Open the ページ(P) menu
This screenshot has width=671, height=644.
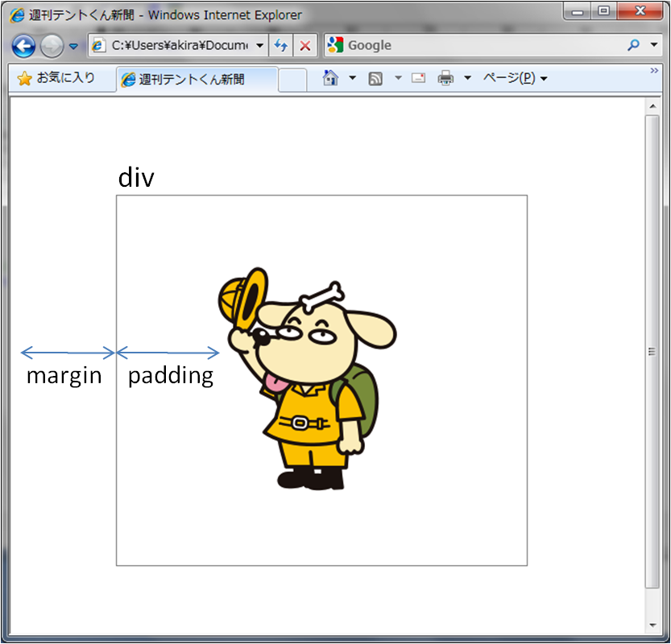(x=516, y=78)
